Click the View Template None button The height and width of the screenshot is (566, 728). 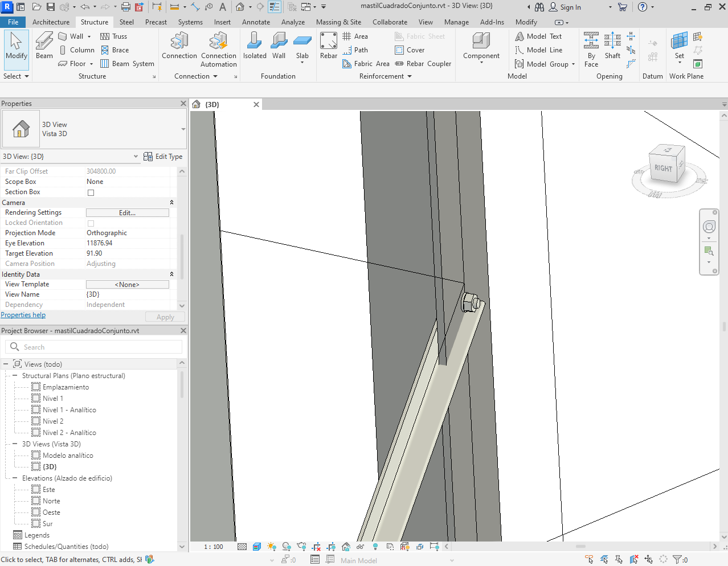(x=128, y=285)
